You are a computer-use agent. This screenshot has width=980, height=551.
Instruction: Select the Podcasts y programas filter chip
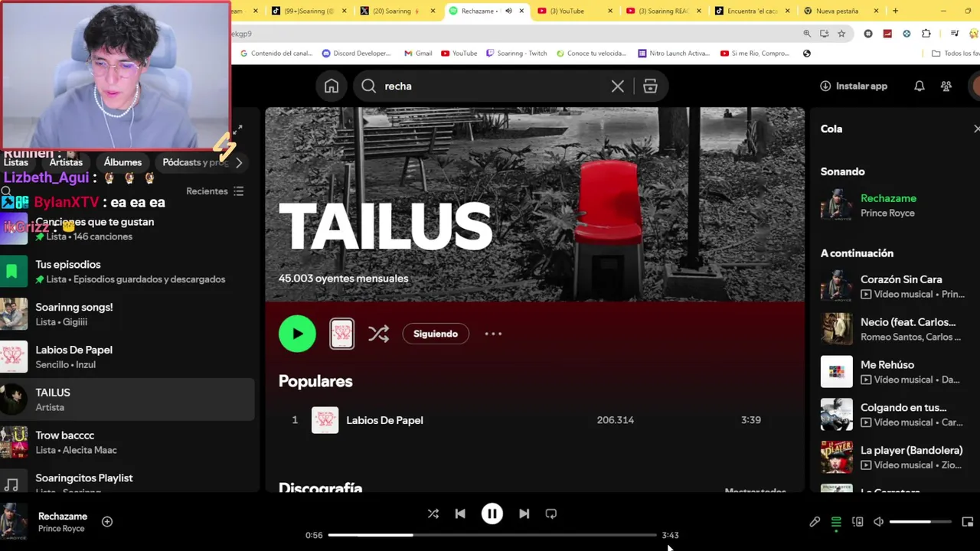(x=195, y=162)
